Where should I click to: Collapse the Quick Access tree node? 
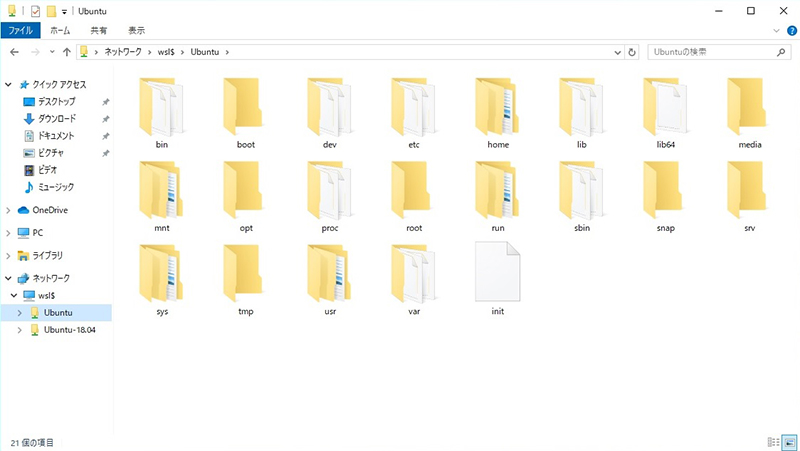[8, 84]
